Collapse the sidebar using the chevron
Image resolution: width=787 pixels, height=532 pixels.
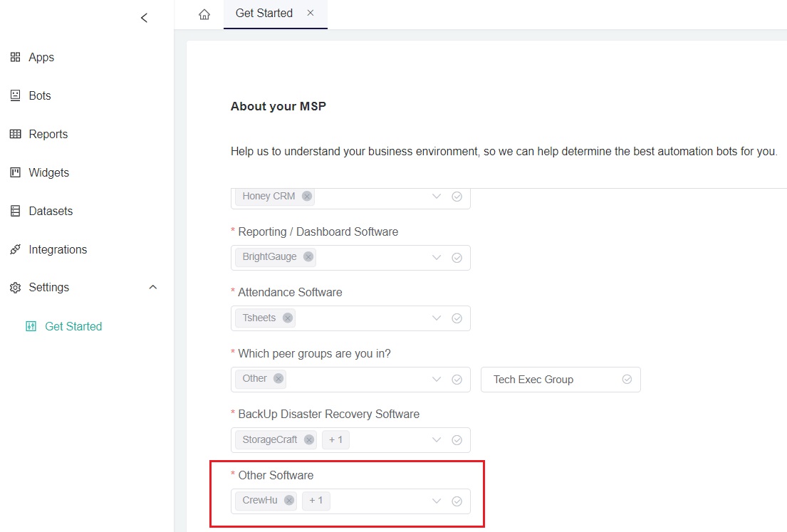point(144,18)
